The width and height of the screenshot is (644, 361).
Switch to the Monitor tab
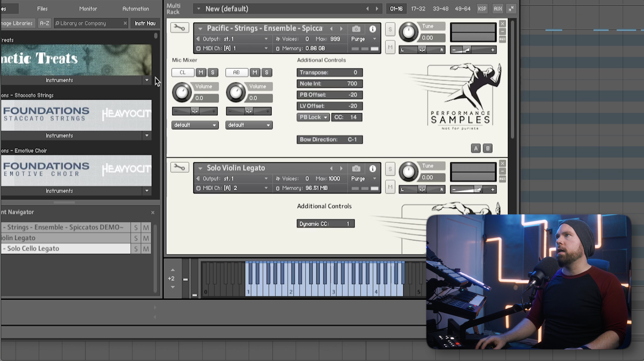click(88, 9)
